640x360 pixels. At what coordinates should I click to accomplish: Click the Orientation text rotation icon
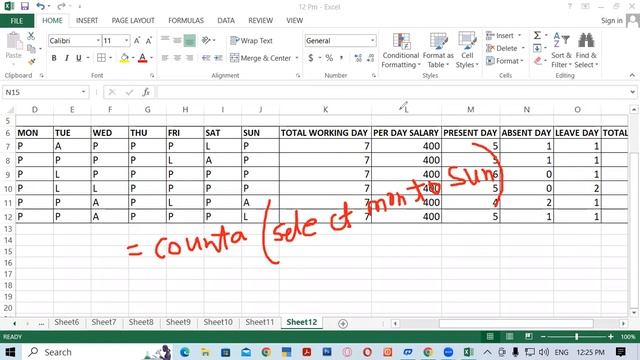tap(207, 40)
